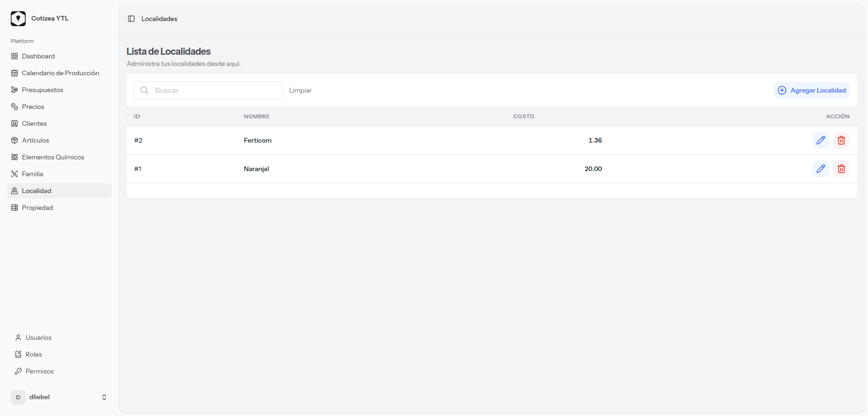Click the COSTO column header

(x=523, y=116)
